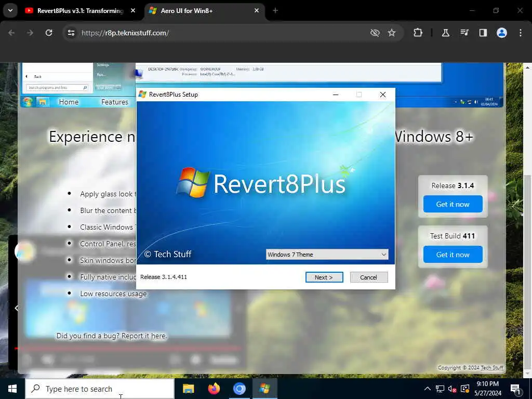Switch to the Revert8Plus v3.1 YouTube tab
This screenshot has width=532, height=399.
81,11
